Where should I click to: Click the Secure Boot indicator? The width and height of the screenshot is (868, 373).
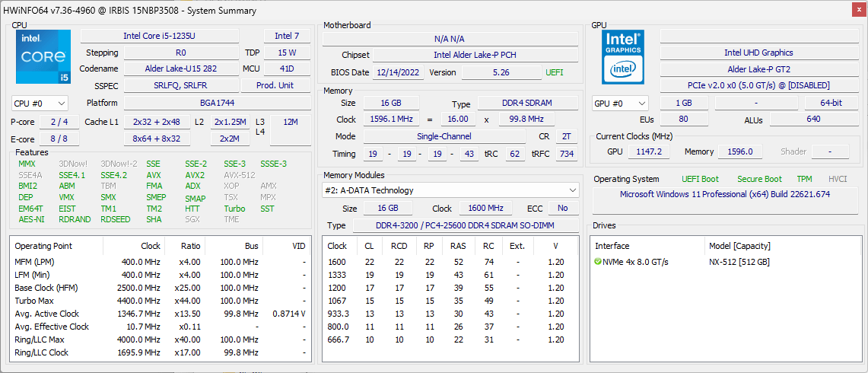(x=758, y=179)
